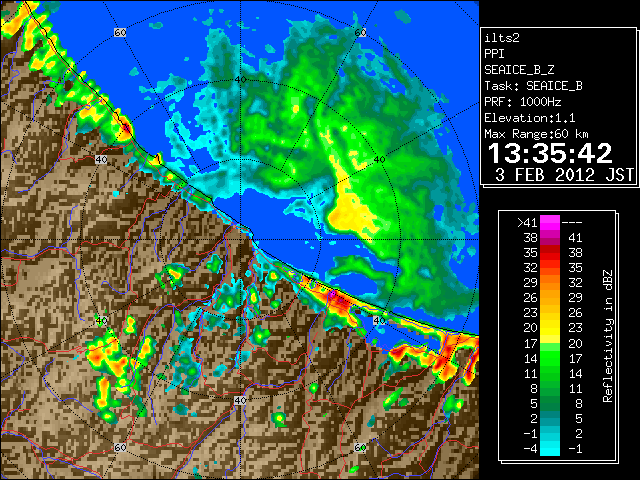Screen dimensions: 640x480
Task: Select the "PPI" scan type label
Action: pyautogui.click(x=494, y=54)
